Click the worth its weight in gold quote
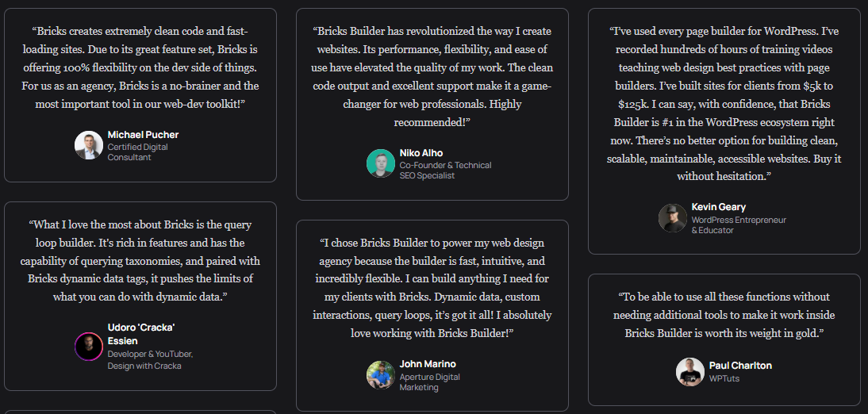The height and width of the screenshot is (414, 868). tap(724, 315)
